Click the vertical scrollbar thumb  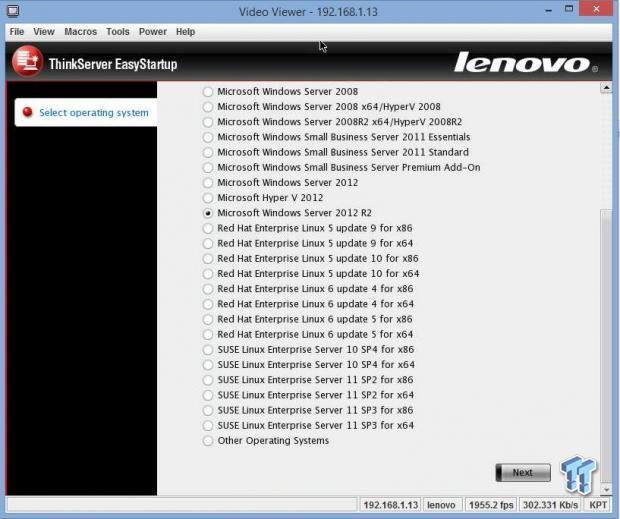(606, 346)
